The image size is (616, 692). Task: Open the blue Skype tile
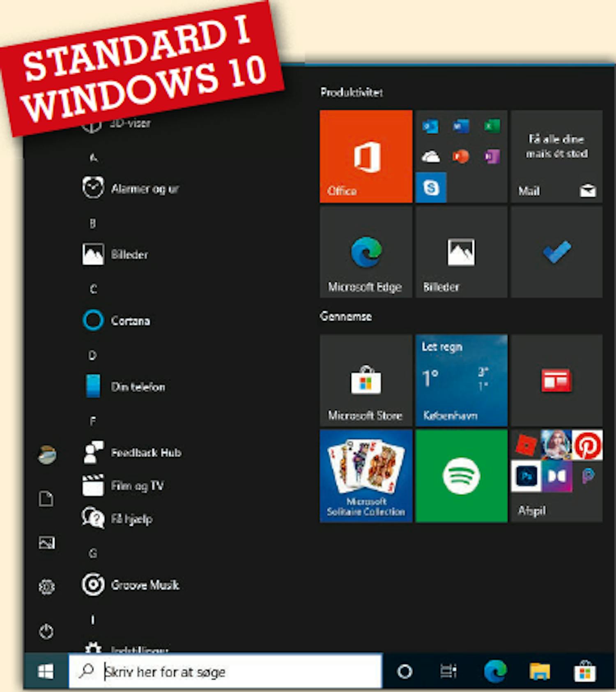[x=431, y=188]
